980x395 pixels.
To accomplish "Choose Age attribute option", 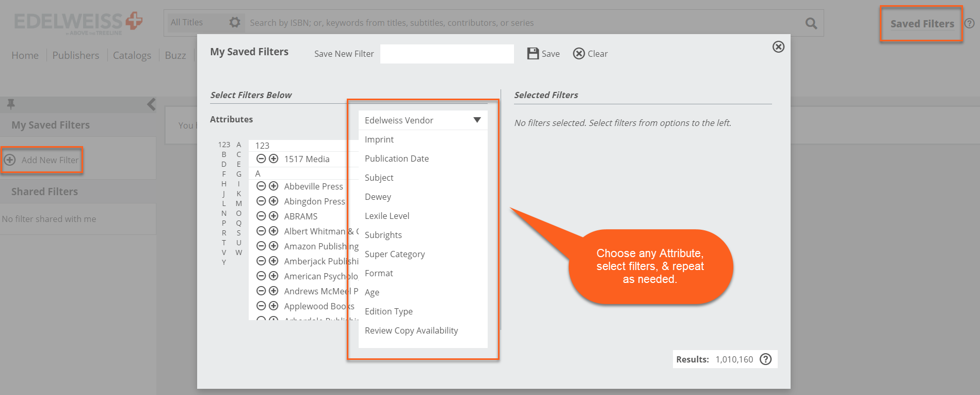I will pyautogui.click(x=372, y=292).
